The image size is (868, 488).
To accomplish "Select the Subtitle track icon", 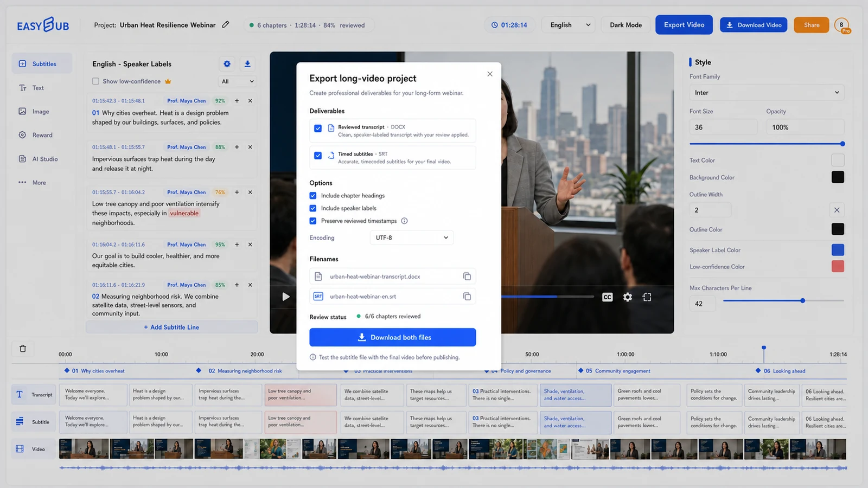I will pos(20,422).
